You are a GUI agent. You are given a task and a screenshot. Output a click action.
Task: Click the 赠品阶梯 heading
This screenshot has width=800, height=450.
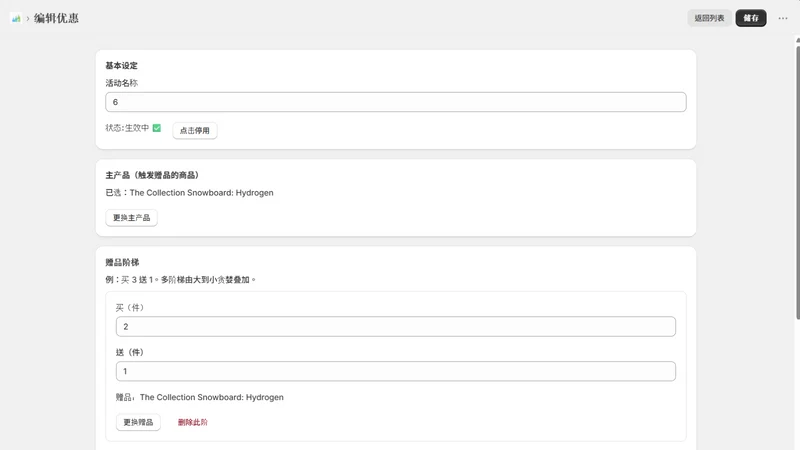point(122,262)
